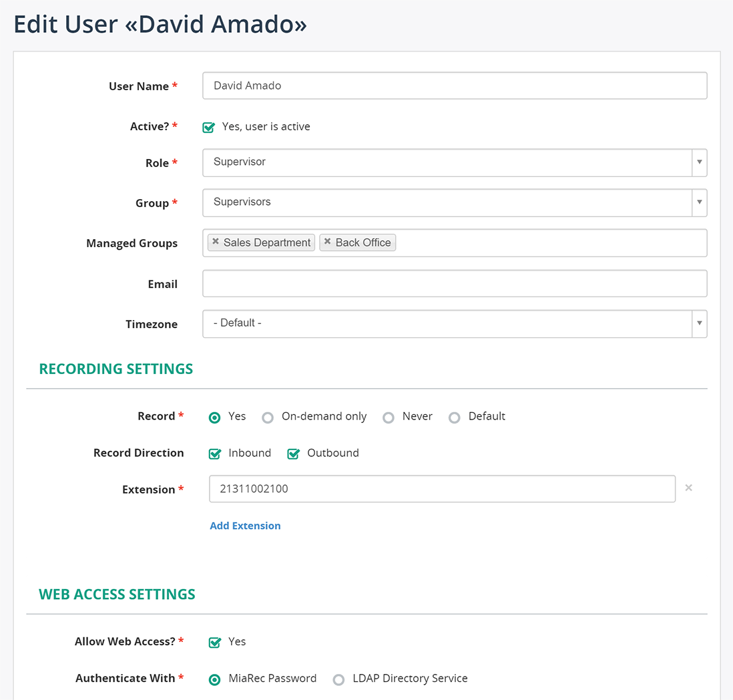Remove the Back Office managed group tag
This screenshot has width=733, height=700.
(327, 242)
